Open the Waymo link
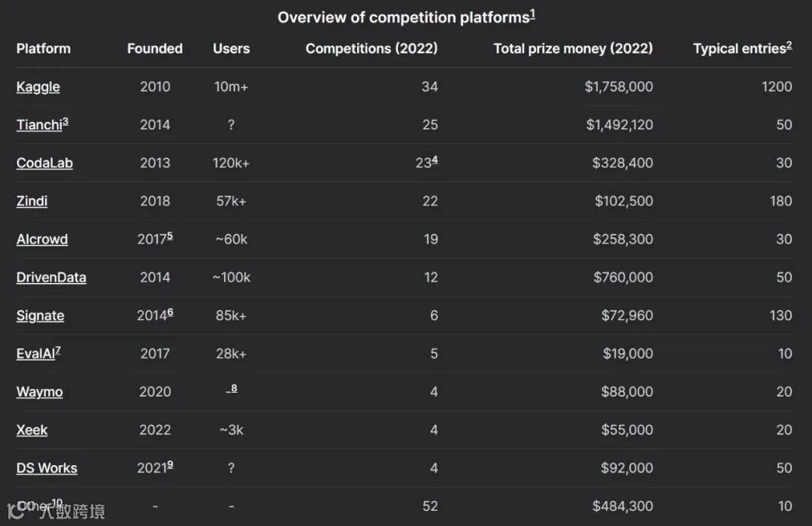This screenshot has height=526, width=812. click(x=39, y=392)
